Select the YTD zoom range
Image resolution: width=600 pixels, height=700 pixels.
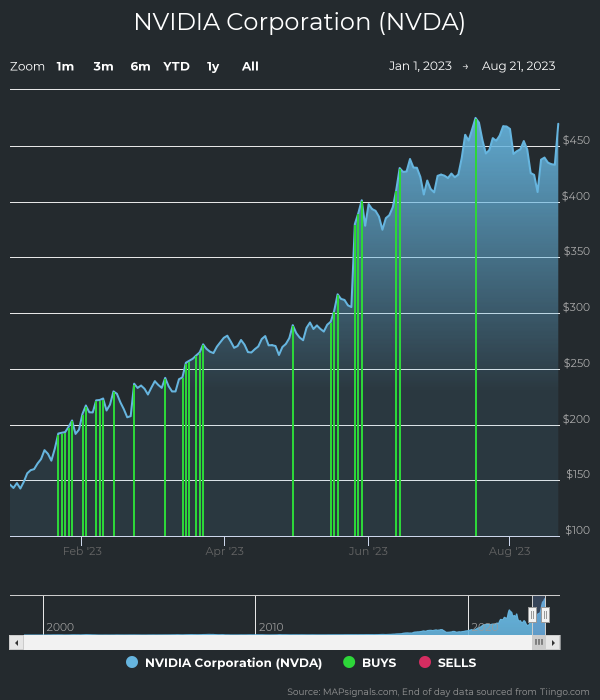176,66
